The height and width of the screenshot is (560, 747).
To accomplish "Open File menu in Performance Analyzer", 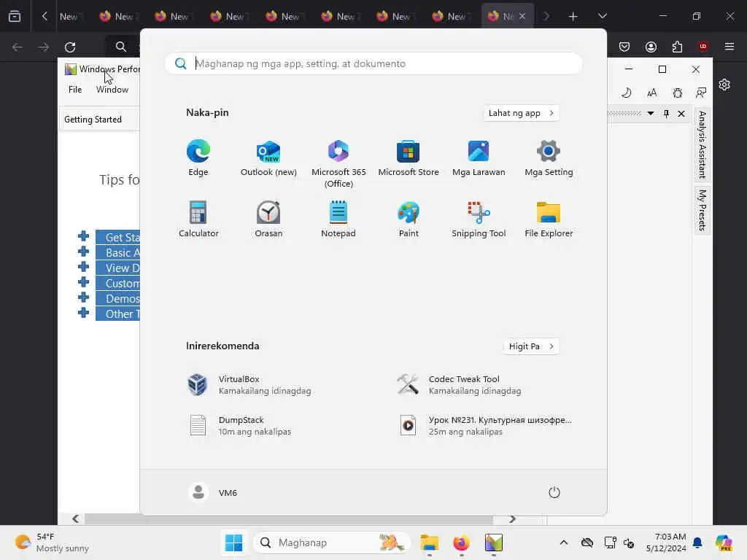I will 75,90.
